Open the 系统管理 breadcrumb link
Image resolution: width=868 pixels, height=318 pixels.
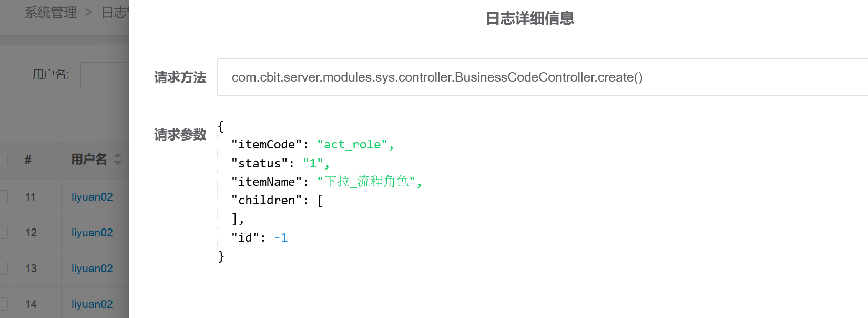click(50, 13)
